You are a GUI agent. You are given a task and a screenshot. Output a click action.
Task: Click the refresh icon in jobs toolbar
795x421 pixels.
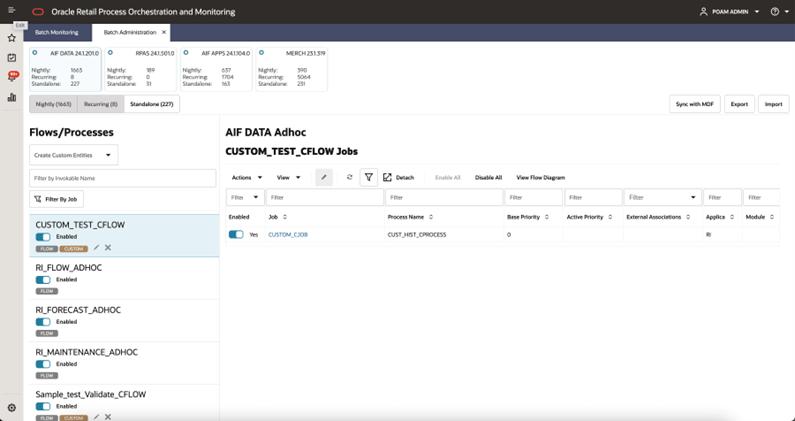tap(349, 178)
